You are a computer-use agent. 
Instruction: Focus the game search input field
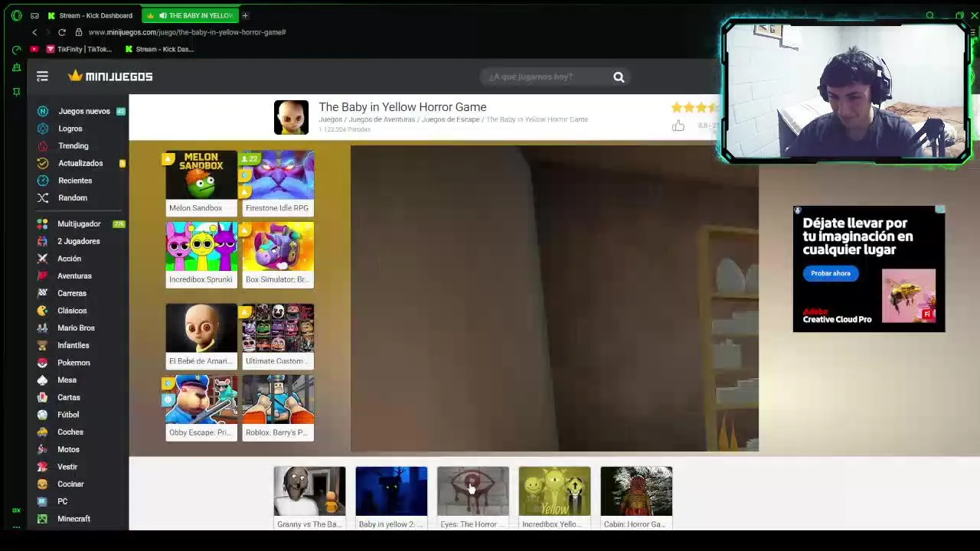click(544, 77)
